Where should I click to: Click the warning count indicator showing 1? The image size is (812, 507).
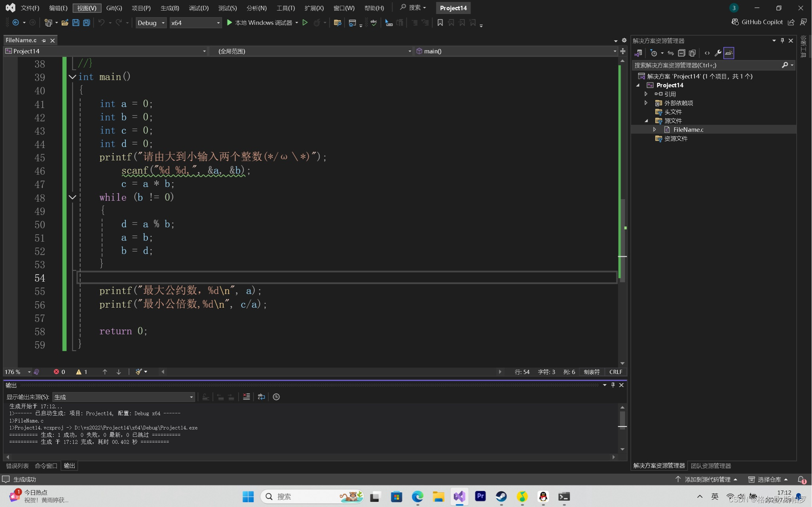(x=82, y=372)
